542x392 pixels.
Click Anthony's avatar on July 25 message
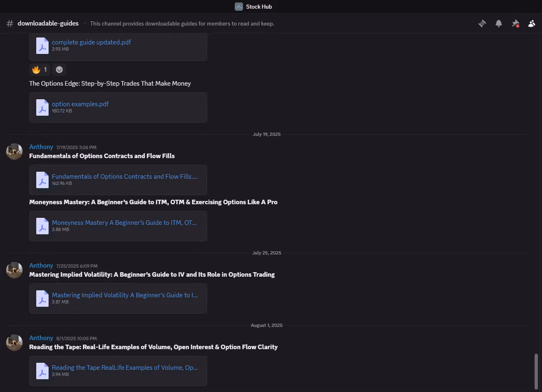coord(14,270)
